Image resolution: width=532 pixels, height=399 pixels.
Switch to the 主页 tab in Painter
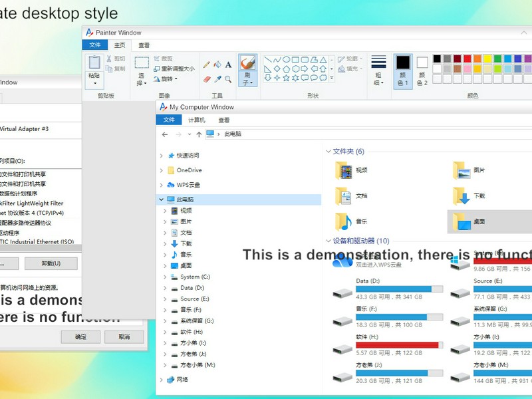[x=120, y=45]
